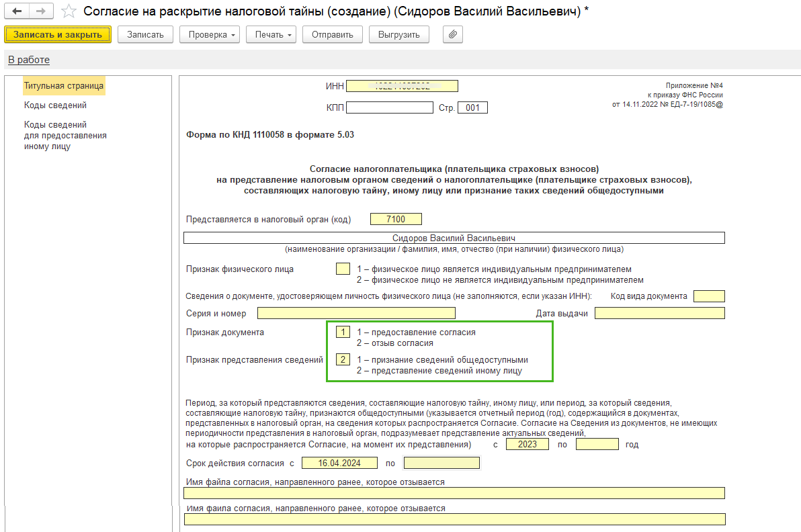Click the Выгрузить button
Viewport: 801px width, 532px height.
pyautogui.click(x=399, y=35)
